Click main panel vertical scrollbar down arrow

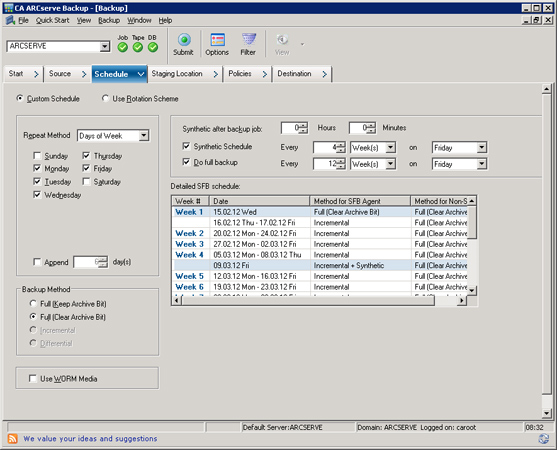point(546,413)
